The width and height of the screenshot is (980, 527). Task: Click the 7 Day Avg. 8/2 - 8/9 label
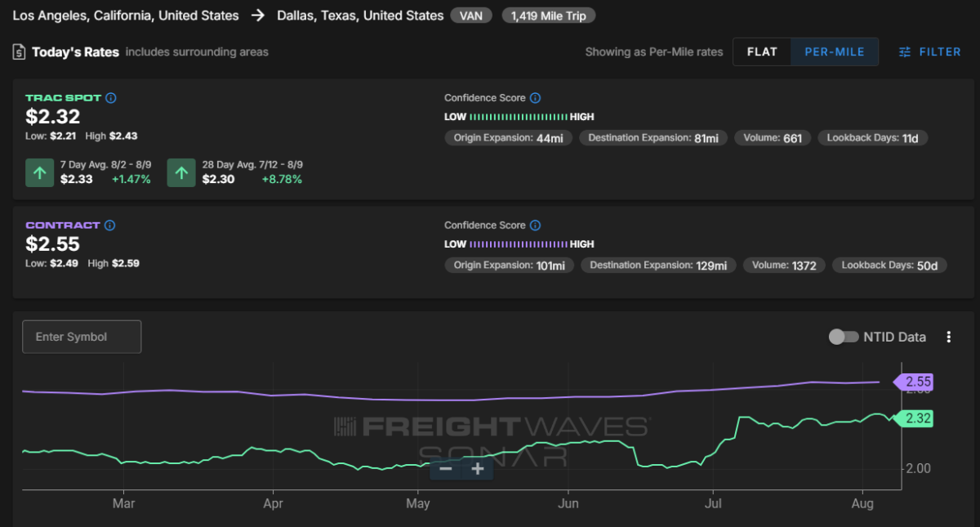coord(105,164)
